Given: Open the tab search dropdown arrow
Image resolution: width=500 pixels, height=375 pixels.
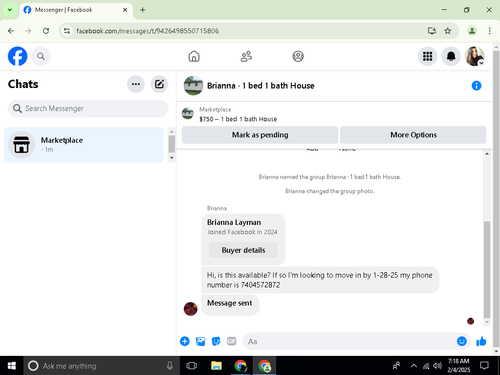Looking at the screenshot, I should (10, 10).
